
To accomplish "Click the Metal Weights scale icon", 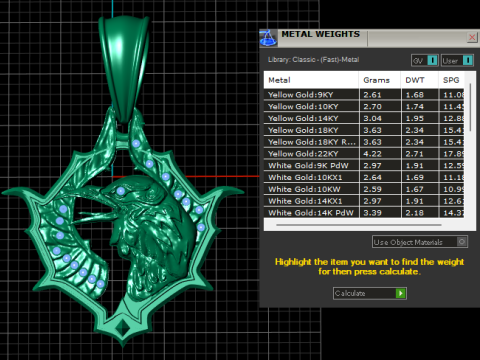I will point(268,38).
